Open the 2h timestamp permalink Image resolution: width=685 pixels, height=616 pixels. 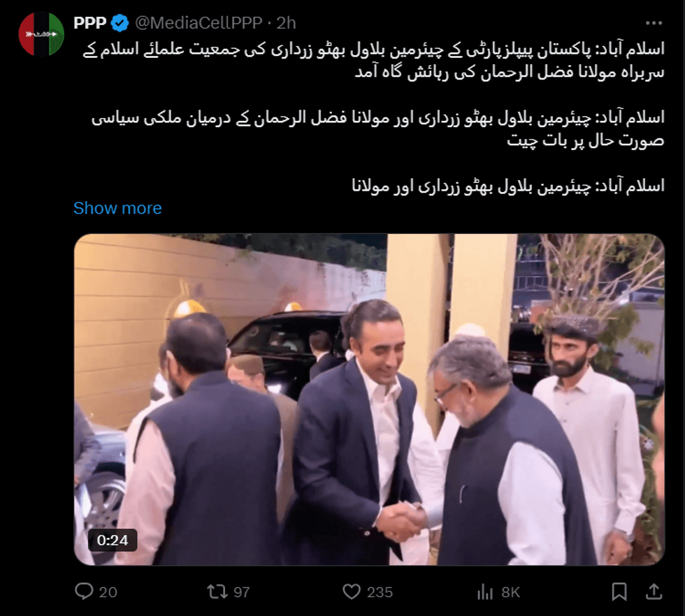click(286, 23)
